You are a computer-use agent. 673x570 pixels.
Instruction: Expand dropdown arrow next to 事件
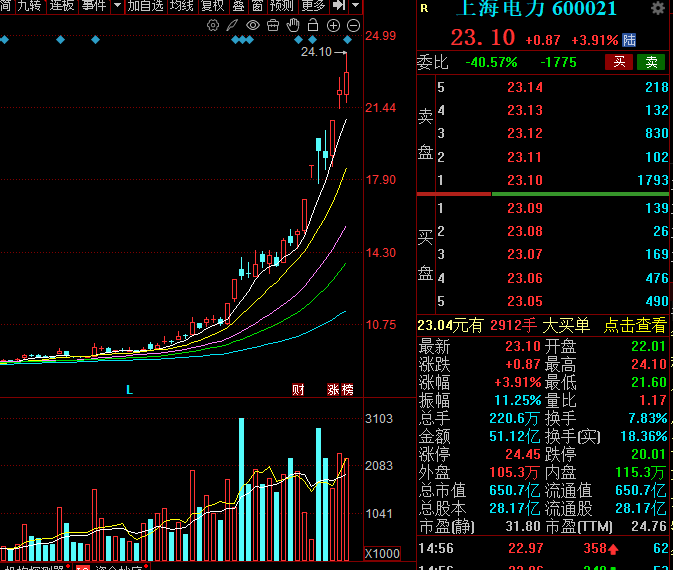(117, 6)
